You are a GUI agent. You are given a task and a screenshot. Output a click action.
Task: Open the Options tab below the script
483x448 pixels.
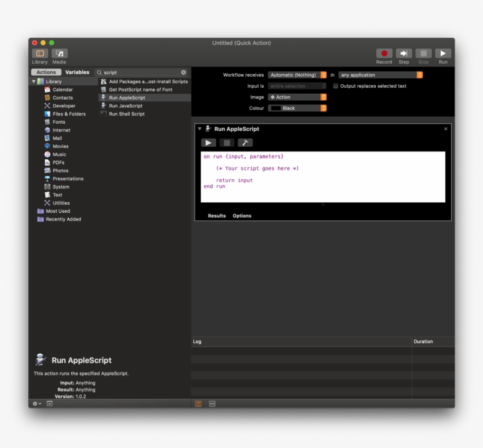tap(241, 215)
